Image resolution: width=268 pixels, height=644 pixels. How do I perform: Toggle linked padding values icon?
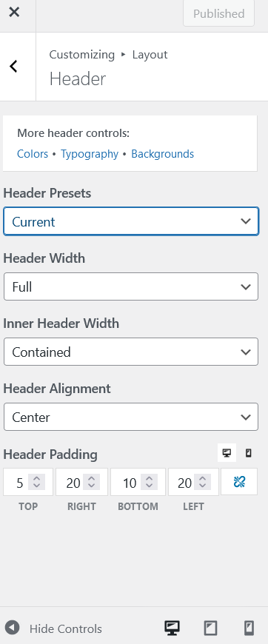pos(239,482)
